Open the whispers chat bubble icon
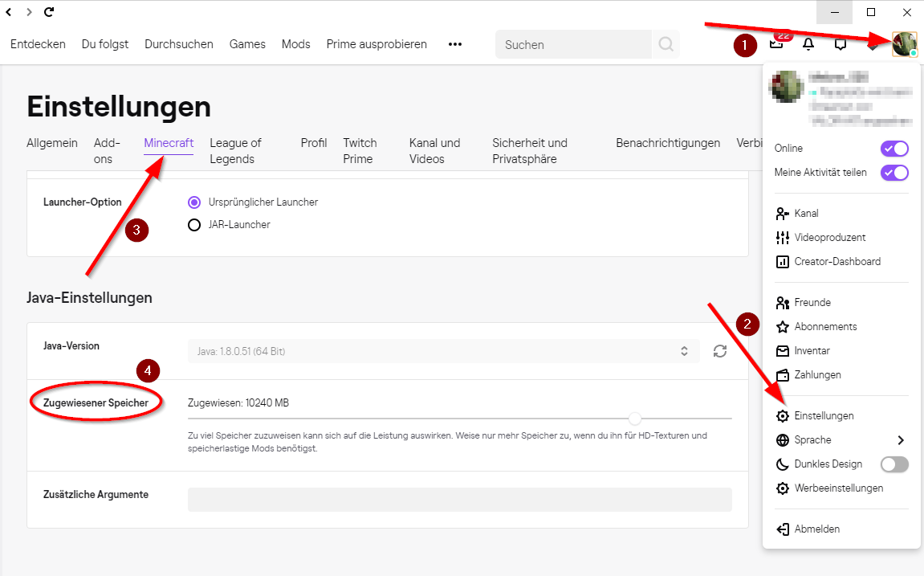This screenshot has height=576, width=924. point(841,44)
